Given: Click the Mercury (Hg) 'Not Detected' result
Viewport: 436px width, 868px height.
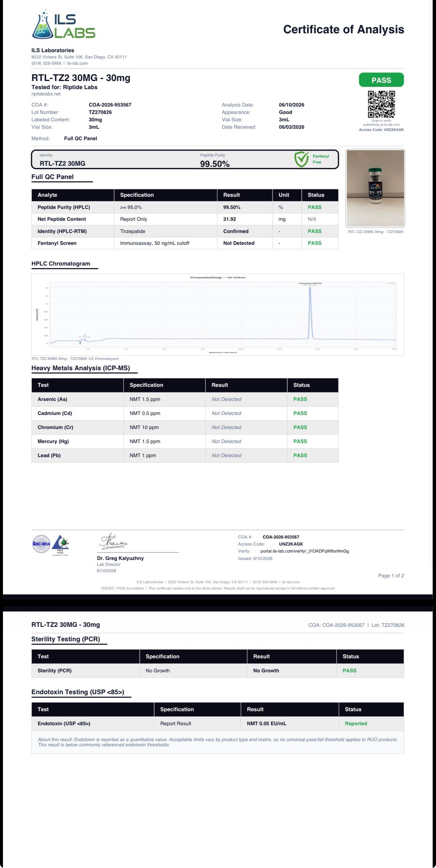Looking at the screenshot, I should pos(226,441).
